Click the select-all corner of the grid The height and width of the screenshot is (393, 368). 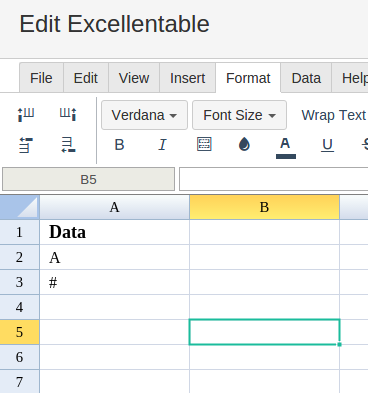(x=20, y=207)
